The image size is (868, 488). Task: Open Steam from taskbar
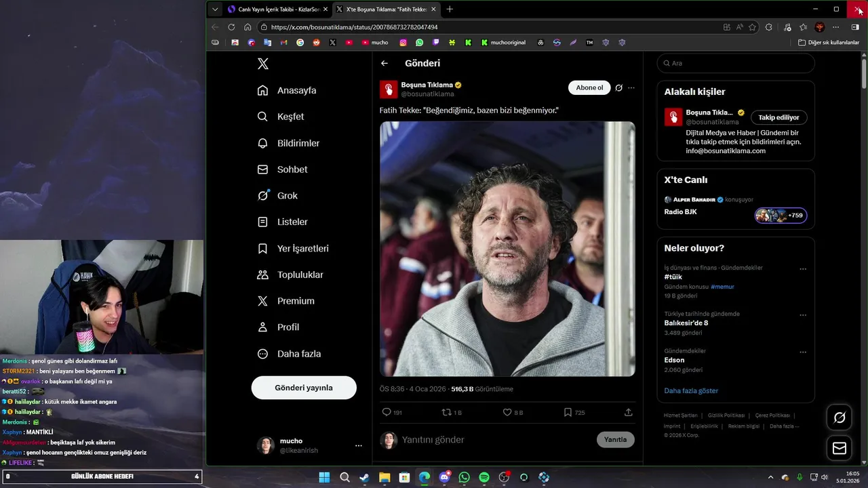coord(364,477)
